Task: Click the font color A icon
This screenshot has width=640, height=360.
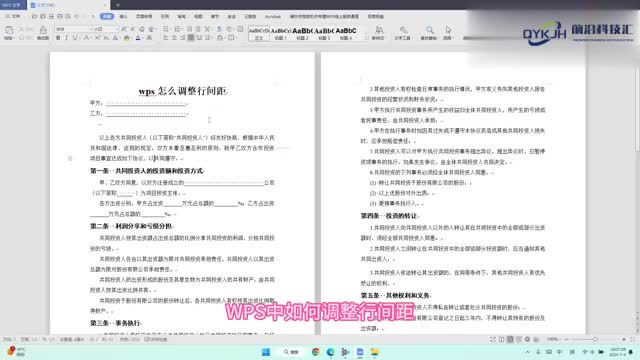Action: click(x=138, y=38)
